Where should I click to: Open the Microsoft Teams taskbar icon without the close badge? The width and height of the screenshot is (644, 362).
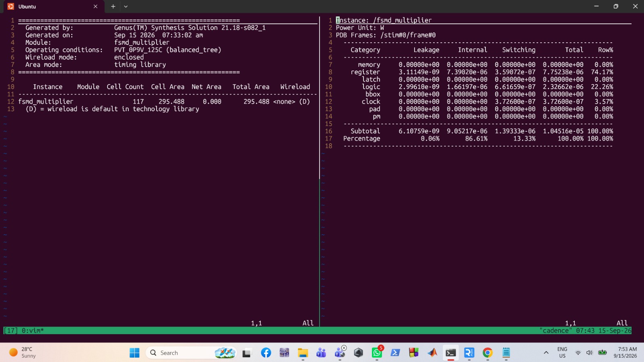(321, 353)
